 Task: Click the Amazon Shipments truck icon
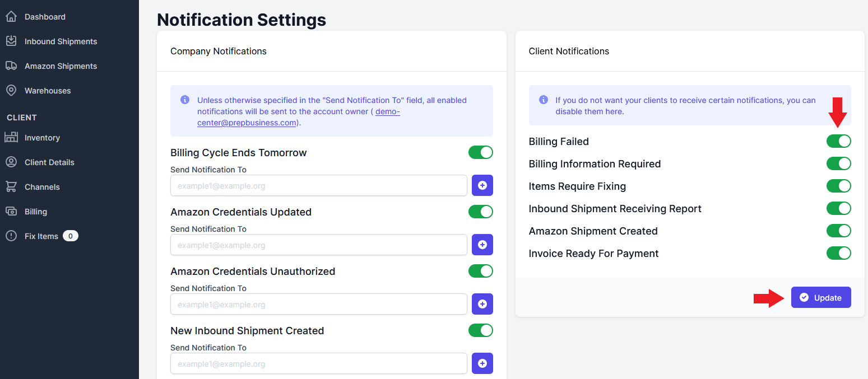11,66
